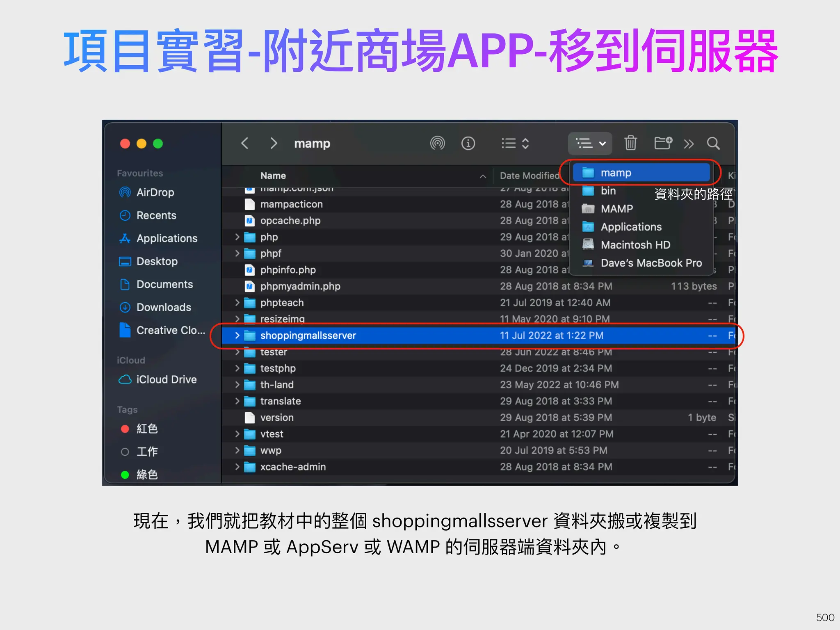Open the Finder search magnifier
This screenshot has width=840, height=630.
coord(713,143)
